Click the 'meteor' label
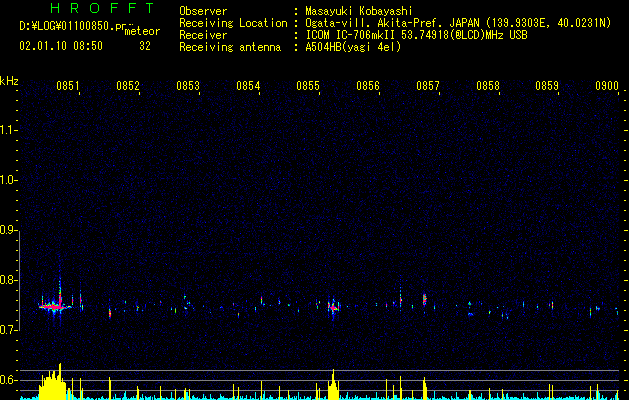 coord(142,31)
